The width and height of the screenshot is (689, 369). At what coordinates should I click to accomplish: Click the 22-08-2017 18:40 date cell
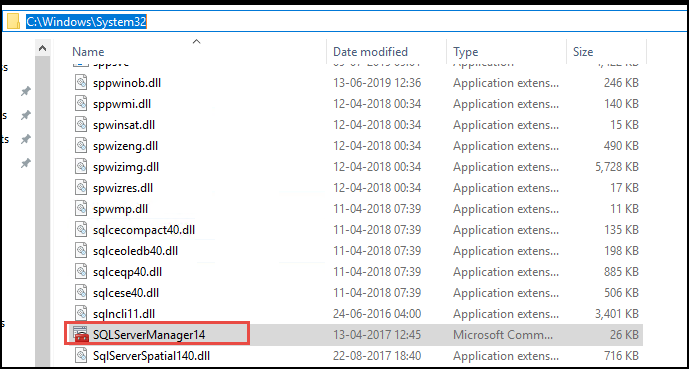(x=377, y=355)
